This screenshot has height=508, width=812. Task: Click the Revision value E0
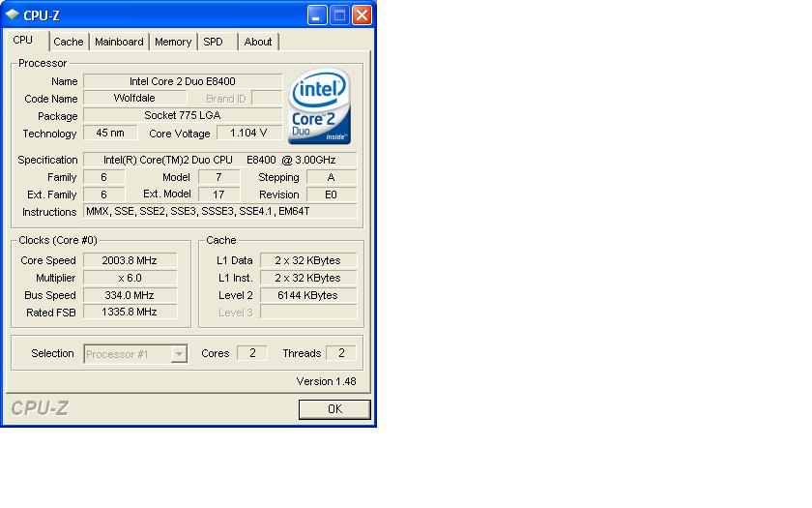point(332,194)
